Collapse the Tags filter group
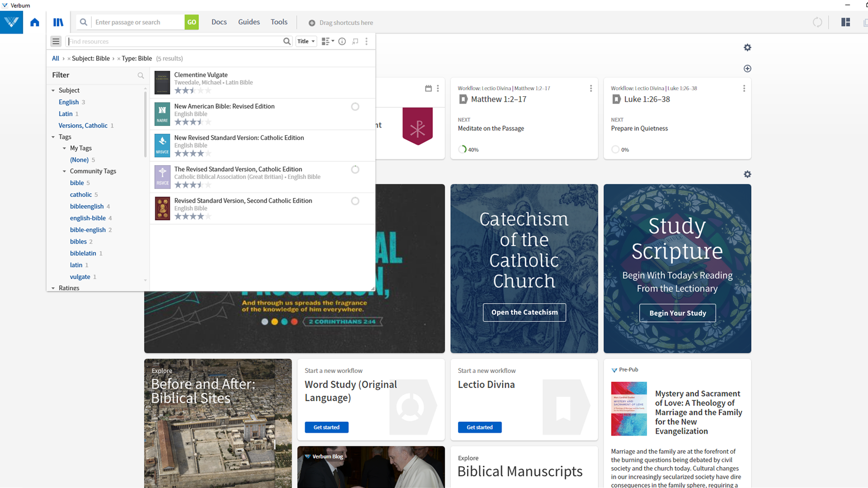This screenshot has height=488, width=868. pos(53,137)
